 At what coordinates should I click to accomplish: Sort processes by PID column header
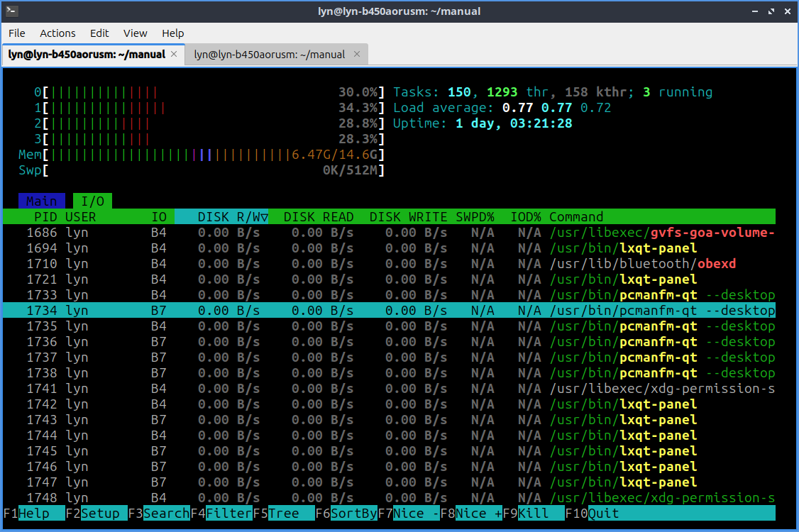point(45,217)
